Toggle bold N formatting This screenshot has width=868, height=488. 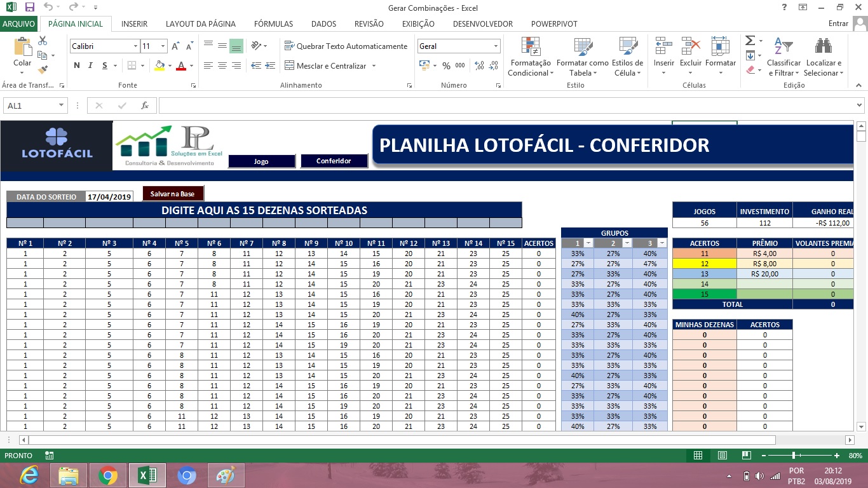[77, 65]
